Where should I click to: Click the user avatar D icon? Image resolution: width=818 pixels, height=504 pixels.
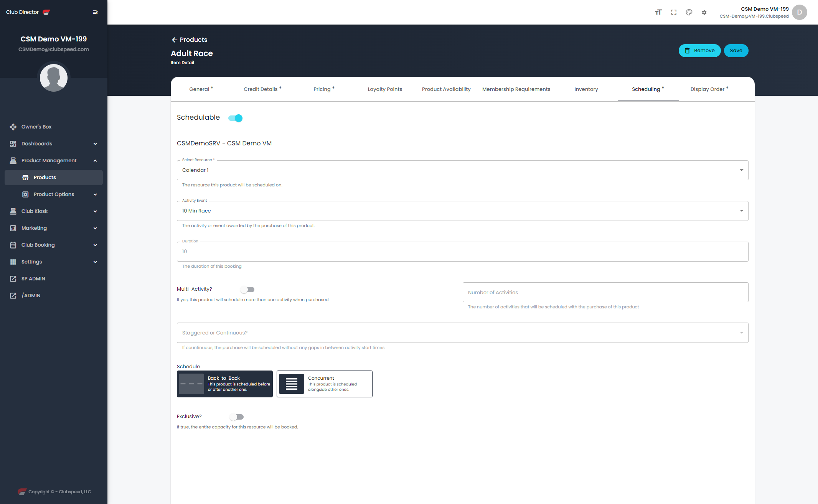[x=799, y=12]
